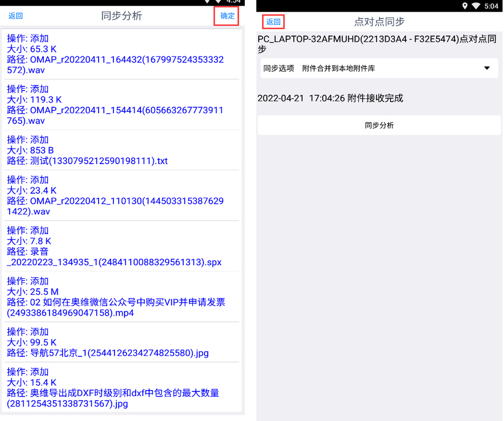Tap the Wi-Fi icon in right status bar
This screenshot has height=421, width=504.
476,6
